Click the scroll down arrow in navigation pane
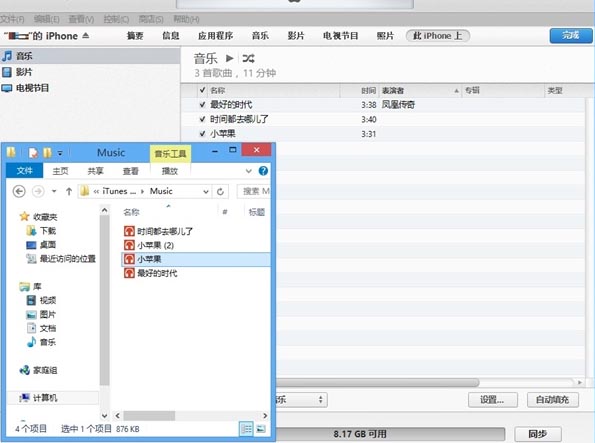595x443 pixels. point(105,416)
